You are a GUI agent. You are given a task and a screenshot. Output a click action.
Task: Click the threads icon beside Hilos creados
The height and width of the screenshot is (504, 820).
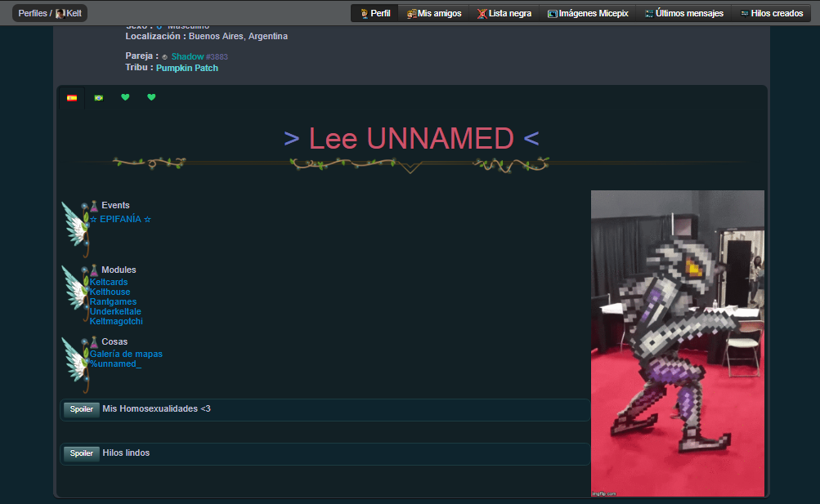coord(744,14)
